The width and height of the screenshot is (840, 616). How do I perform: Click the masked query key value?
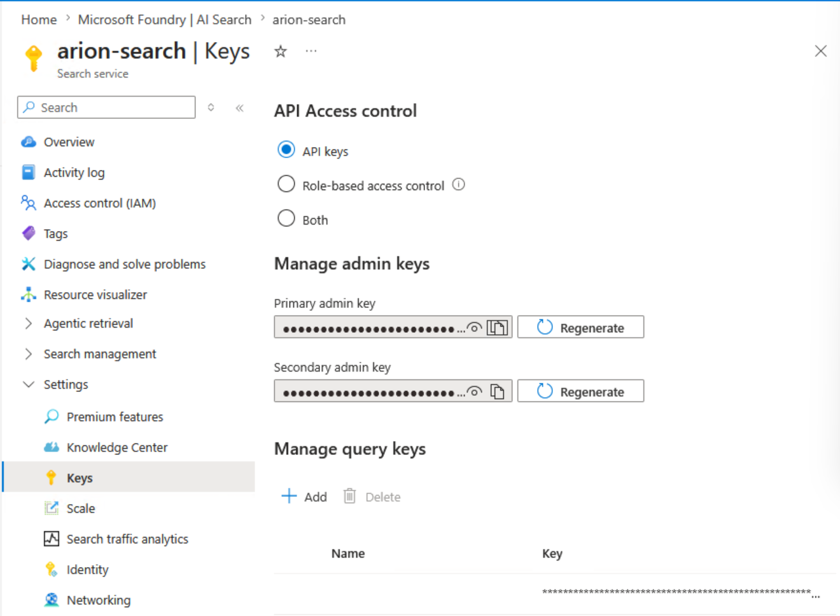681,593
